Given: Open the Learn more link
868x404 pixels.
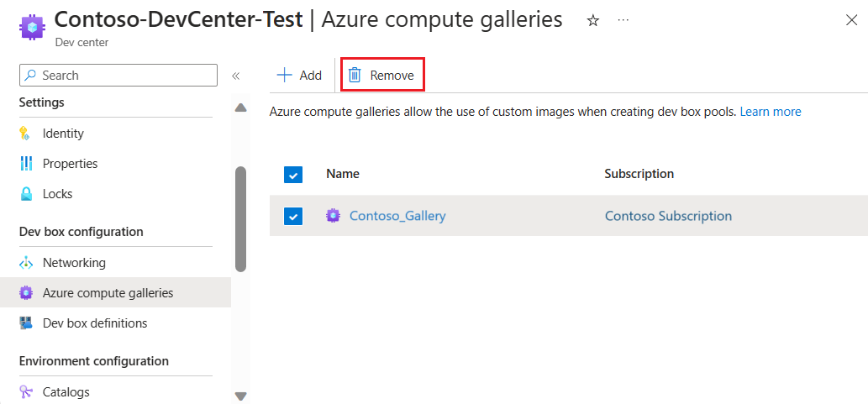Looking at the screenshot, I should 770,112.
